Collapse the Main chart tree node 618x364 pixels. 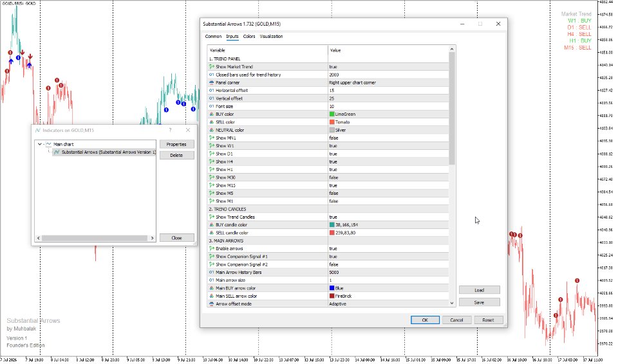[39, 144]
